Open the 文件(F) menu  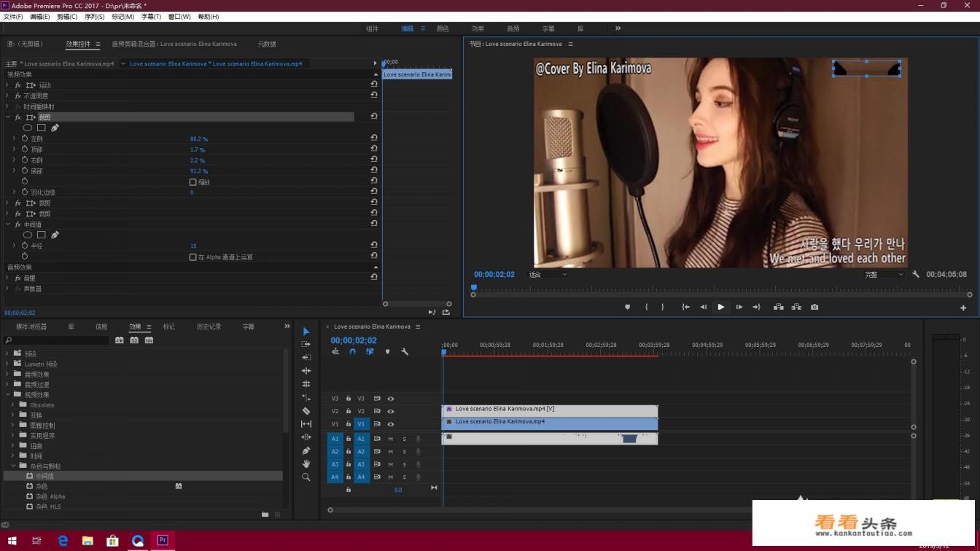click(x=13, y=17)
